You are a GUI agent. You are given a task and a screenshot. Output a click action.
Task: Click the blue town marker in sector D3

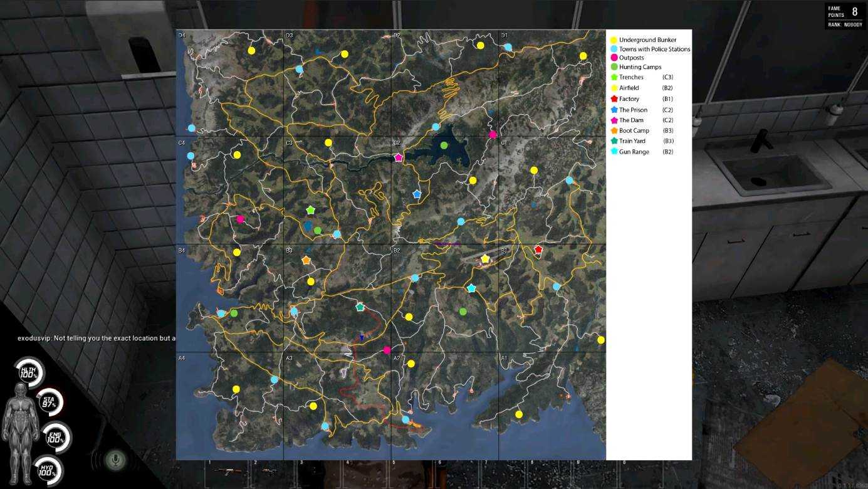299,69
